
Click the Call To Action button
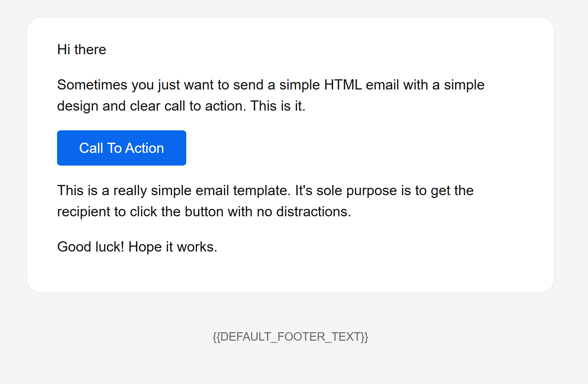click(x=121, y=148)
